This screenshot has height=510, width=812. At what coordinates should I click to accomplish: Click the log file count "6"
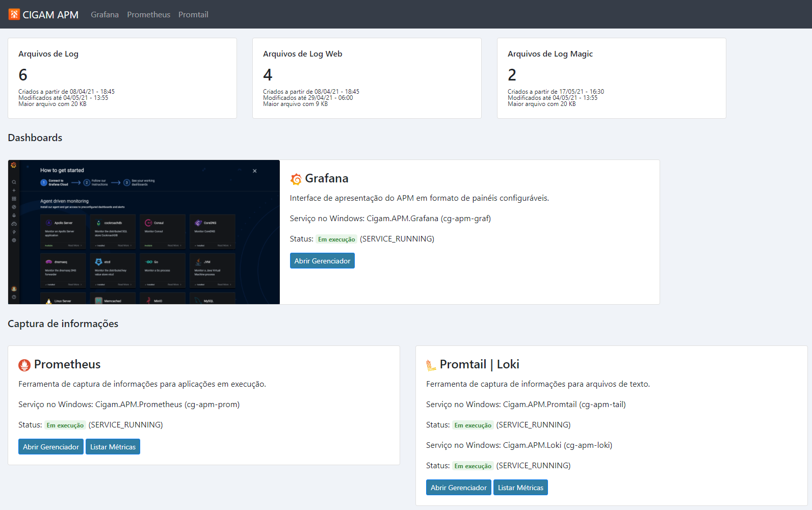[x=23, y=75]
